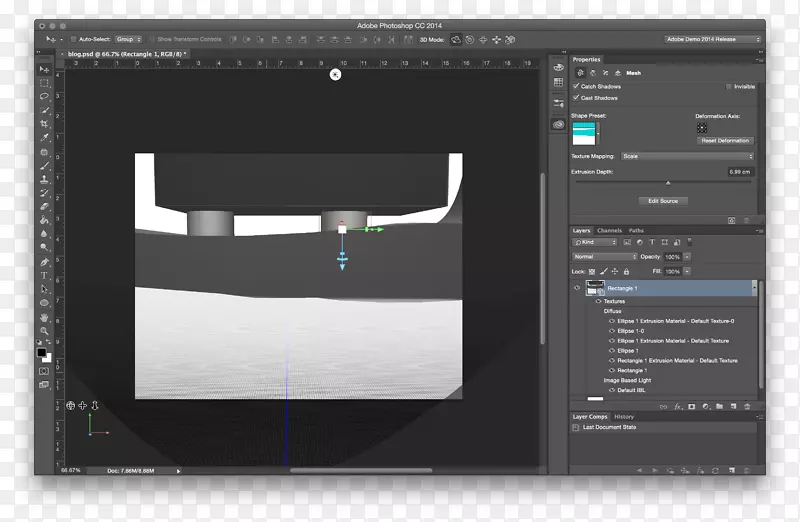Screen dimensions: 800x522
Task: Click the Extrusion Depth slider handle
Action: pyautogui.click(x=668, y=182)
